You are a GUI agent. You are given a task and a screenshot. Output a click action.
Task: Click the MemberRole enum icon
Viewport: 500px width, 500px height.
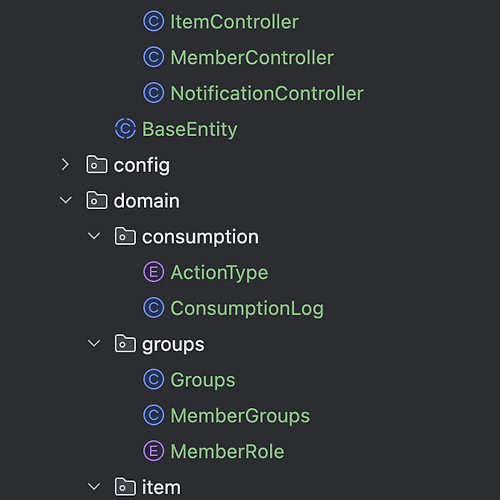point(154,451)
